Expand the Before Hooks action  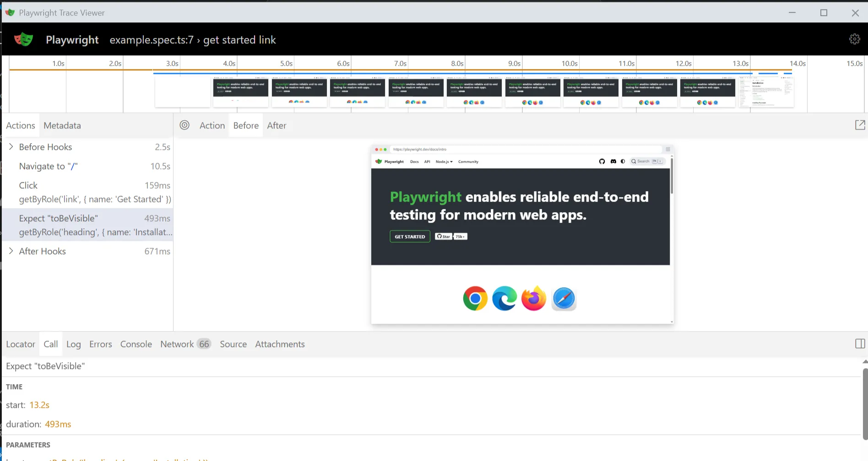[x=11, y=147]
